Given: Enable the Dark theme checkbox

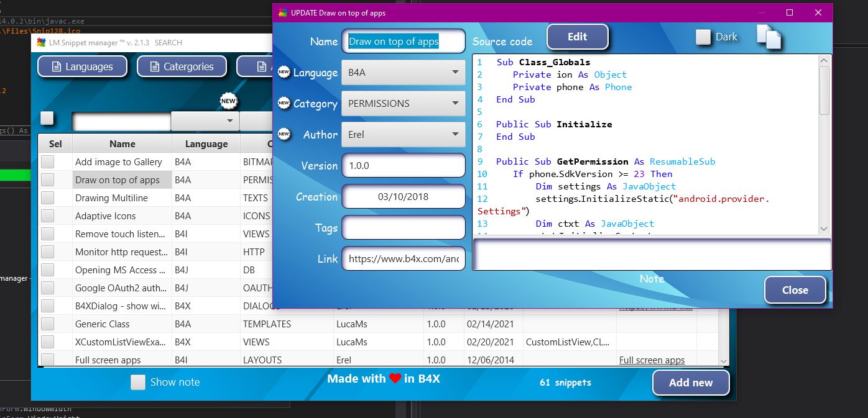Looking at the screenshot, I should pos(703,37).
